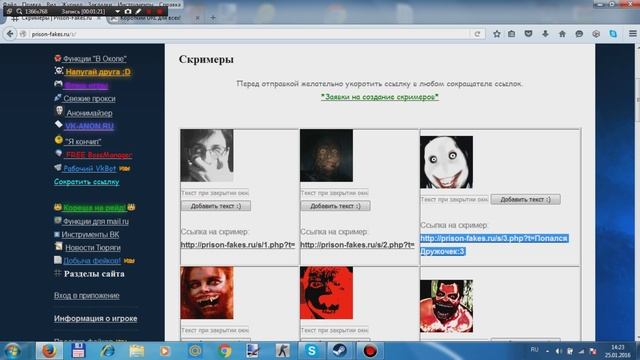This screenshot has height=360, width=640.
Task: Switch to Firefox on the taskbar
Action: 49,351
